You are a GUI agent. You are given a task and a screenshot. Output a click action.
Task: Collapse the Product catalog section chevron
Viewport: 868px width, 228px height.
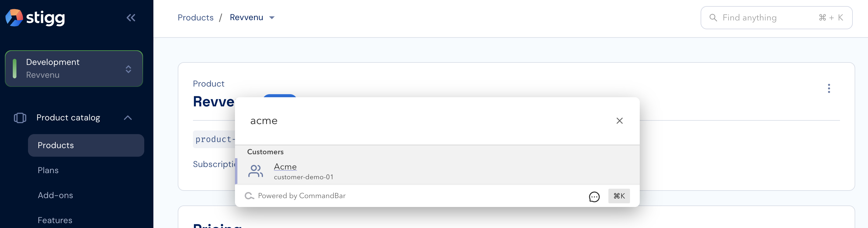pos(128,118)
